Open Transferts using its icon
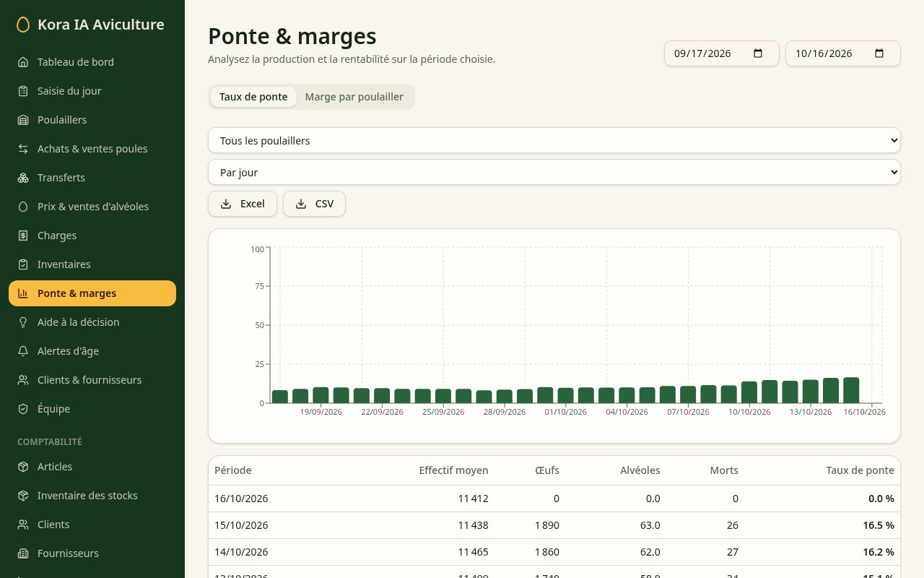The image size is (924, 578). [23, 178]
